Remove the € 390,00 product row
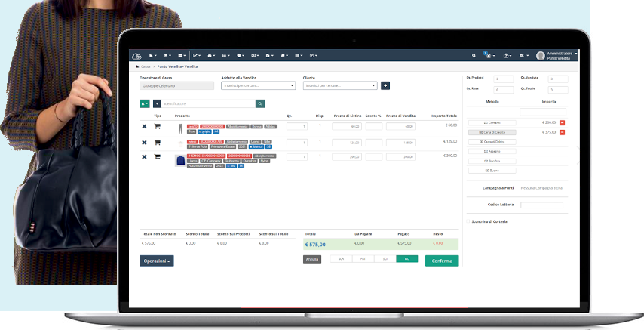Image resolution: width=644 pixels, height=330 pixels. tap(144, 157)
